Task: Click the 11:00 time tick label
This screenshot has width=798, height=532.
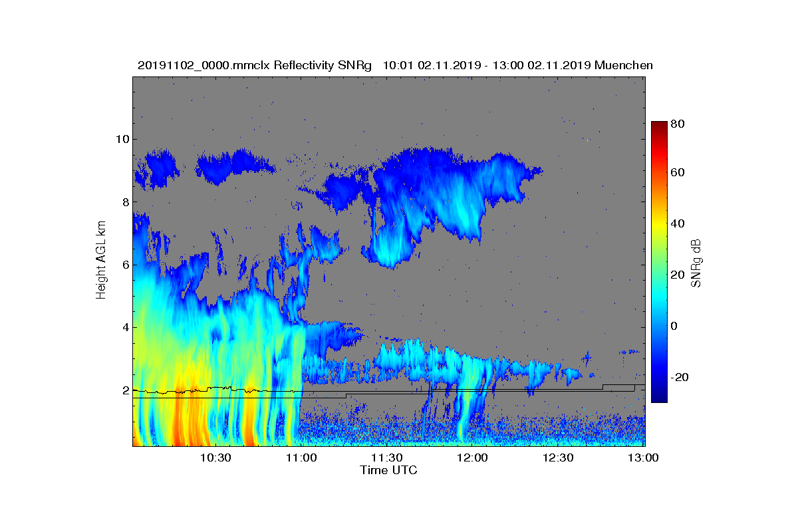Action: click(302, 458)
